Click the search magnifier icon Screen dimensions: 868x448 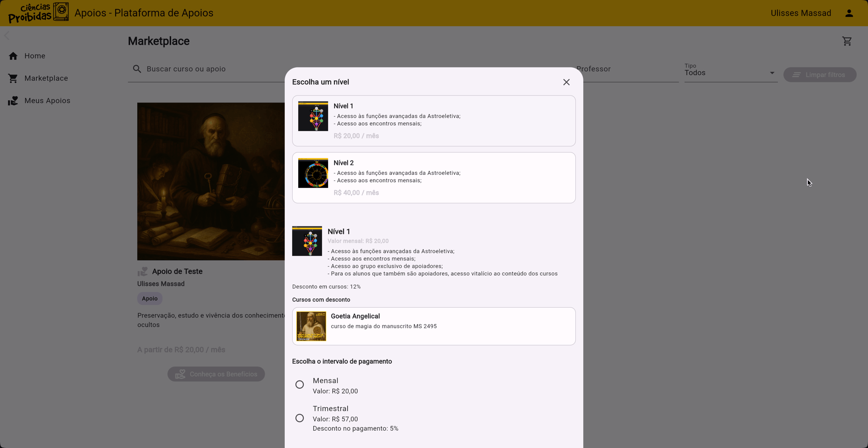point(137,69)
